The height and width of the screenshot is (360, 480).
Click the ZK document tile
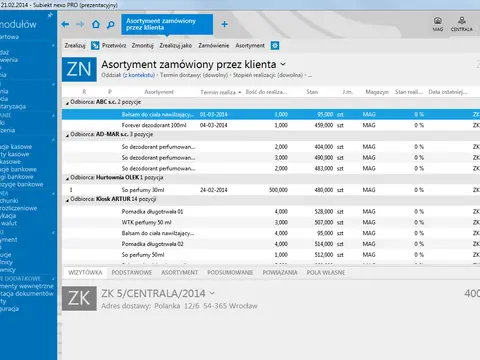(x=79, y=298)
